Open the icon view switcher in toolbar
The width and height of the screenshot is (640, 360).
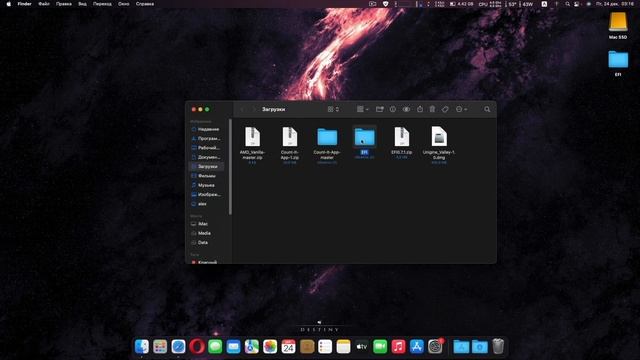tap(333, 109)
